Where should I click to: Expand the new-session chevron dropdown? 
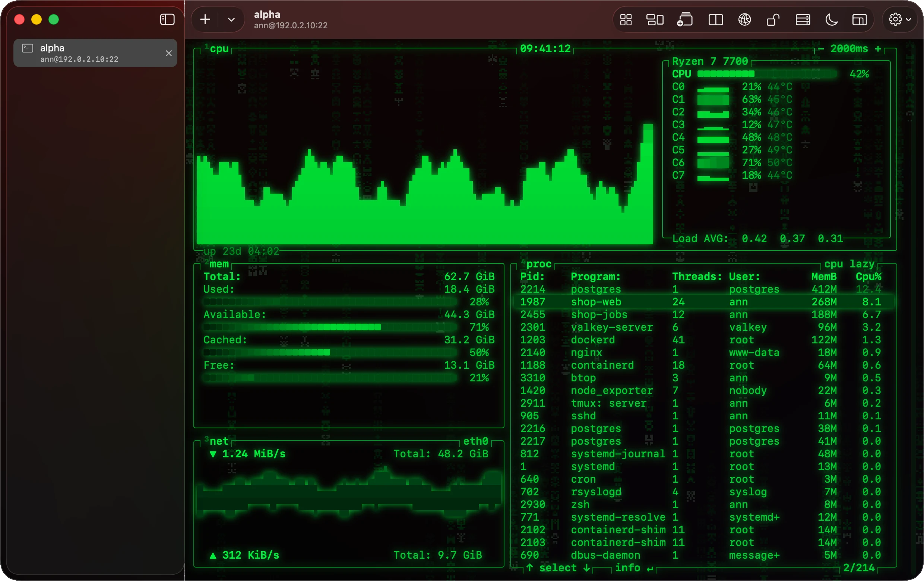point(231,20)
